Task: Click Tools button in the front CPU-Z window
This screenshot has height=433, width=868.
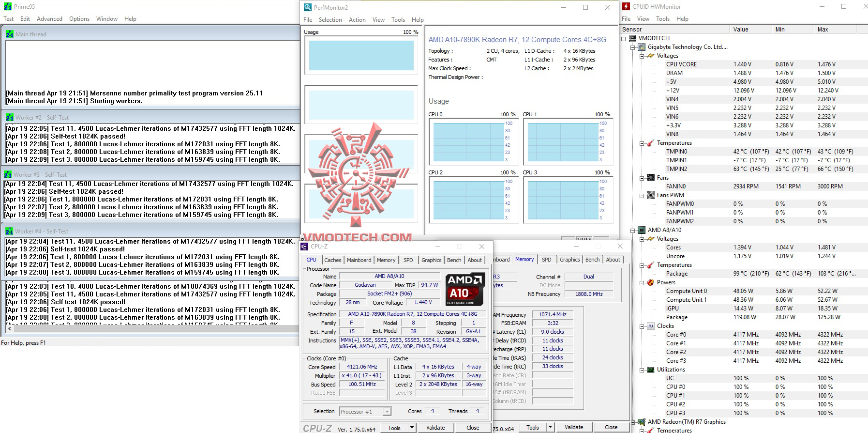Action: point(394,428)
